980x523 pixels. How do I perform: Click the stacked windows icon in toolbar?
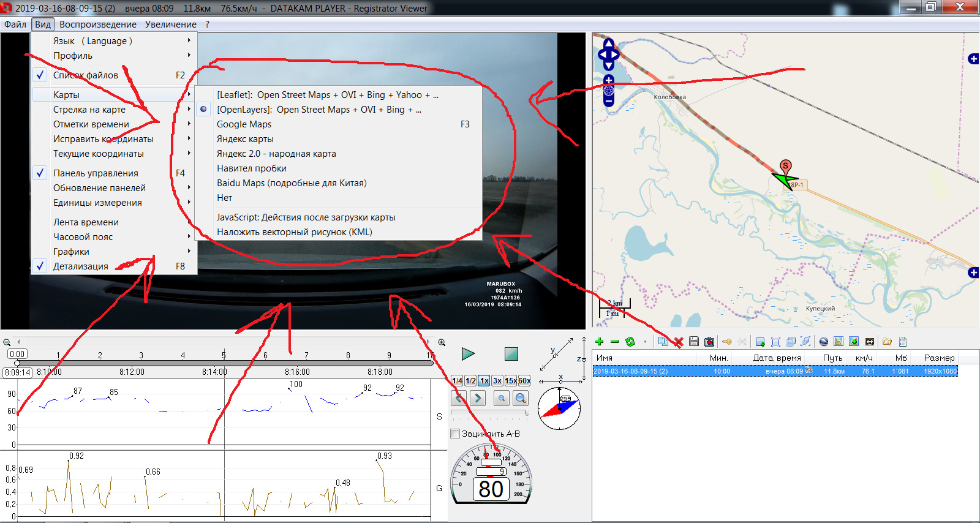tap(791, 342)
